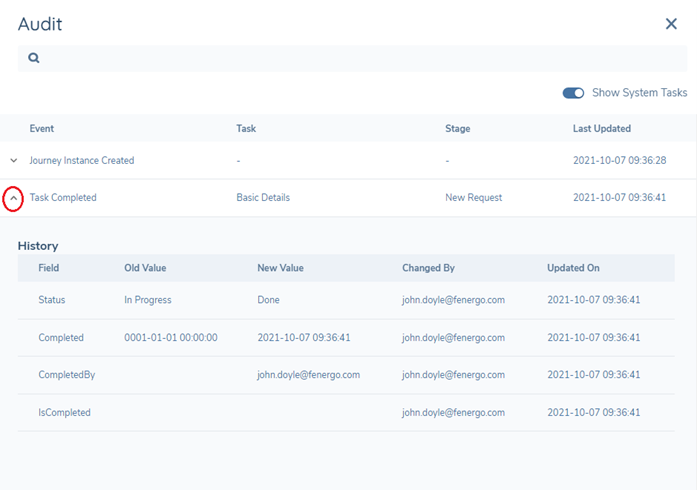The image size is (697, 490).
Task: Click the Show System Tasks label
Action: coord(639,93)
